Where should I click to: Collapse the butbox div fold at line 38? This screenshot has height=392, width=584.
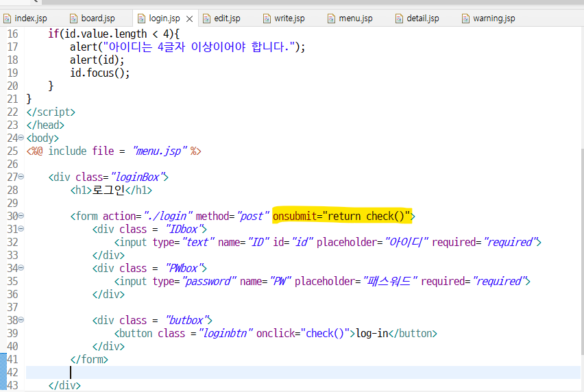click(x=21, y=319)
